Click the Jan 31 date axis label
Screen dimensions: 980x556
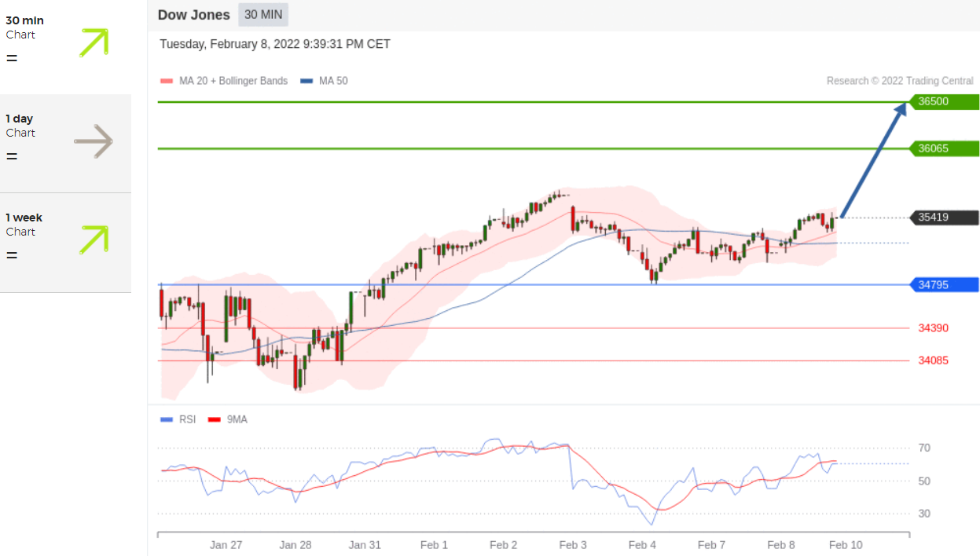pyautogui.click(x=365, y=545)
